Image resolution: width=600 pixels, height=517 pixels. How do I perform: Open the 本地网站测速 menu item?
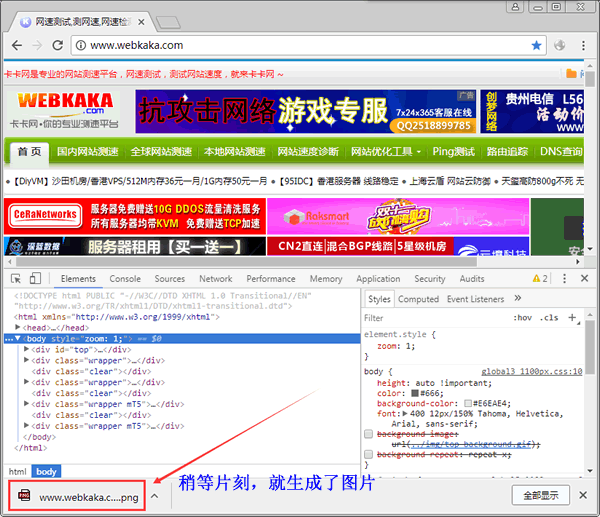click(235, 152)
